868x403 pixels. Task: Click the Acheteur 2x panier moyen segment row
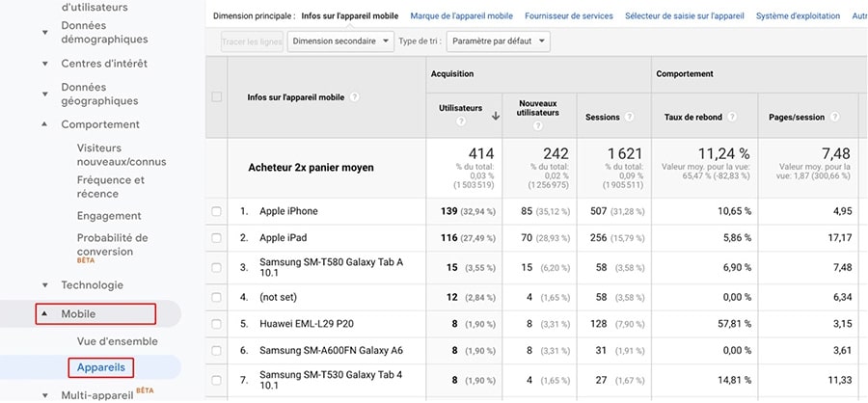(x=311, y=168)
